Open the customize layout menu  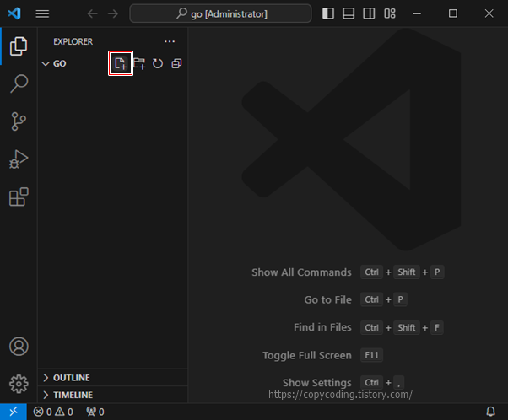[x=390, y=13]
